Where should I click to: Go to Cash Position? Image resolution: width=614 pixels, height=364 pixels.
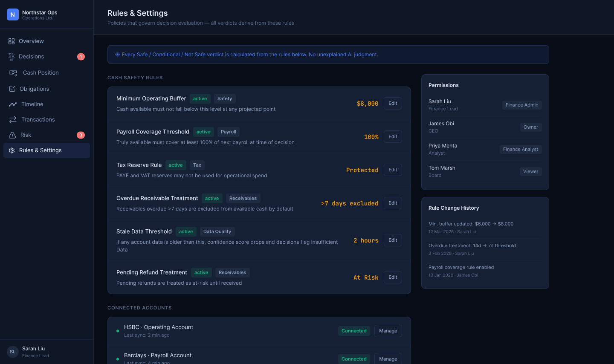click(x=46, y=73)
